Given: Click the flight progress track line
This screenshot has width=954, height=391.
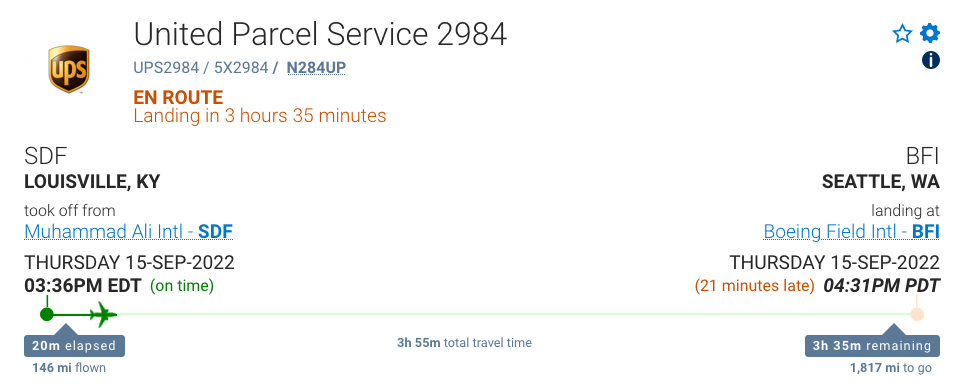Looking at the screenshot, I should click(482, 314).
